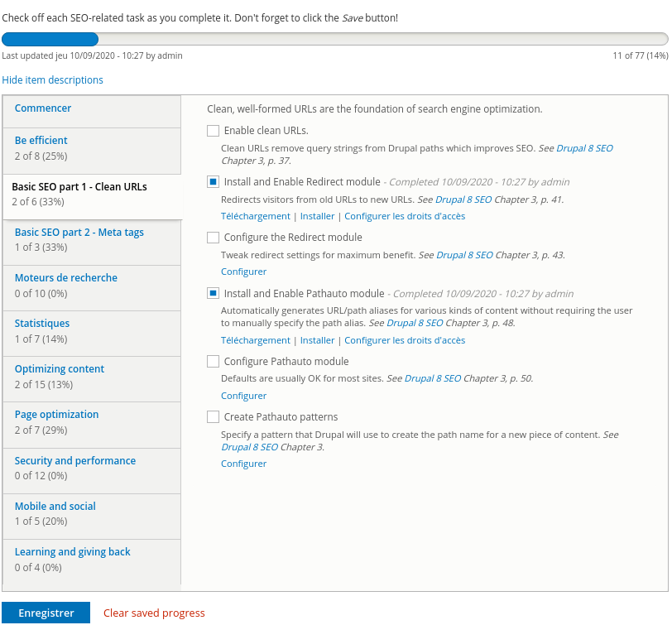The height and width of the screenshot is (625, 672).
Task: Go to the Statistiques tab
Action: click(x=42, y=324)
